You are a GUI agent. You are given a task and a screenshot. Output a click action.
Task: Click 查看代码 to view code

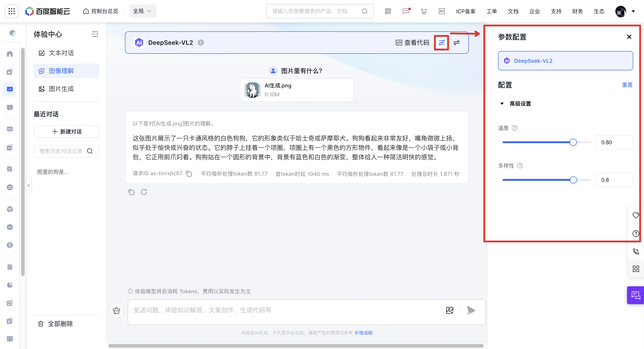pyautogui.click(x=412, y=43)
